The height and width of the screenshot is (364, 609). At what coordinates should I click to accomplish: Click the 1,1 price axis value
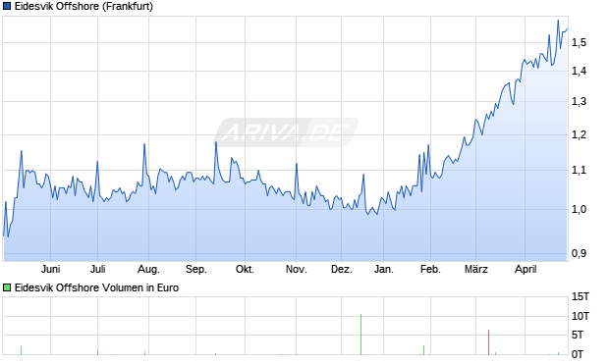pyautogui.click(x=580, y=170)
